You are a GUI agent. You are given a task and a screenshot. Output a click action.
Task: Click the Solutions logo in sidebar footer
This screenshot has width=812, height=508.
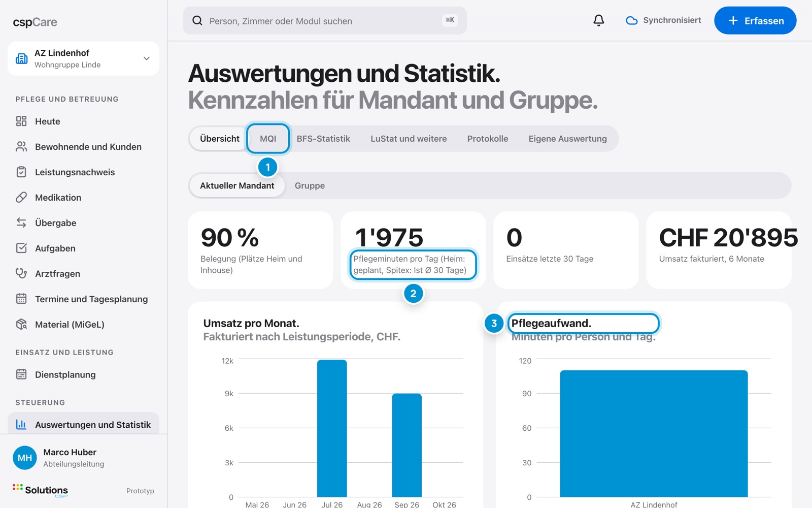click(41, 490)
